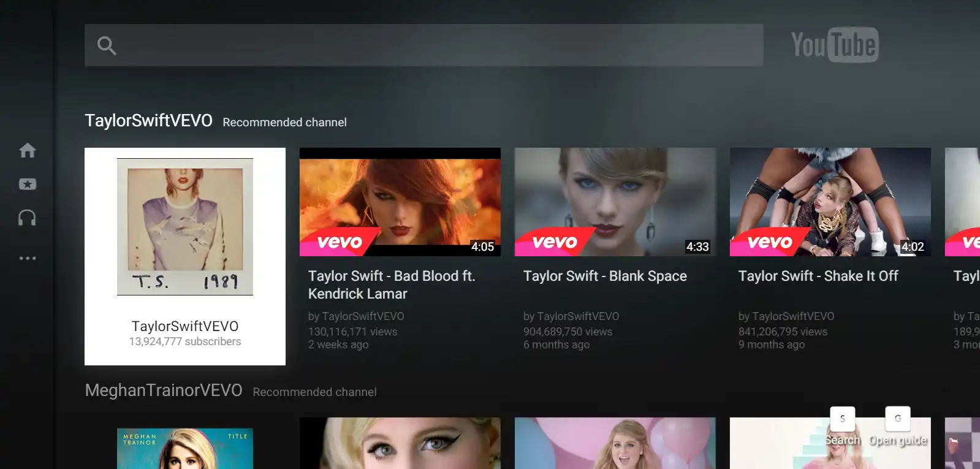The image size is (980, 469).
Task: Click the S key Search hint
Action: click(843, 427)
